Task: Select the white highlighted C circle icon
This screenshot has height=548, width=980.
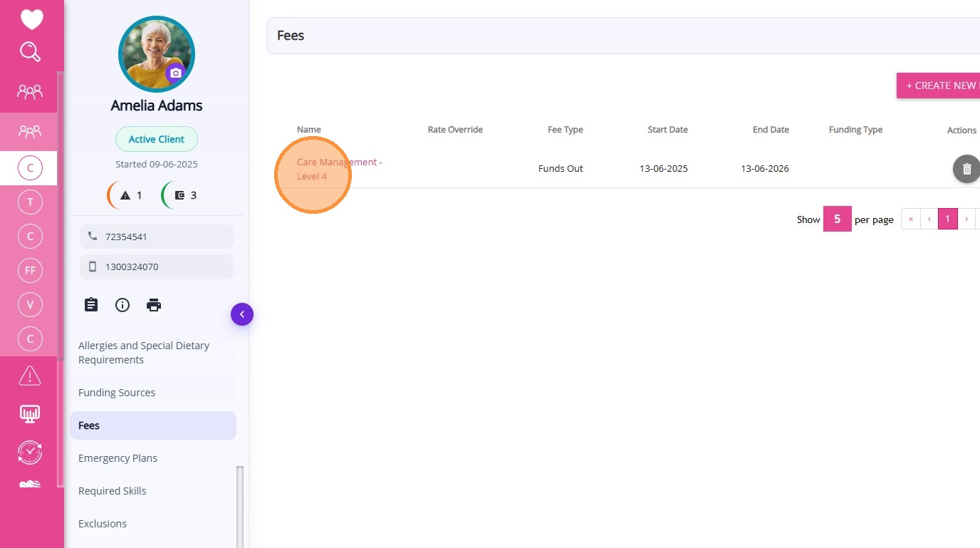Action: point(30,168)
